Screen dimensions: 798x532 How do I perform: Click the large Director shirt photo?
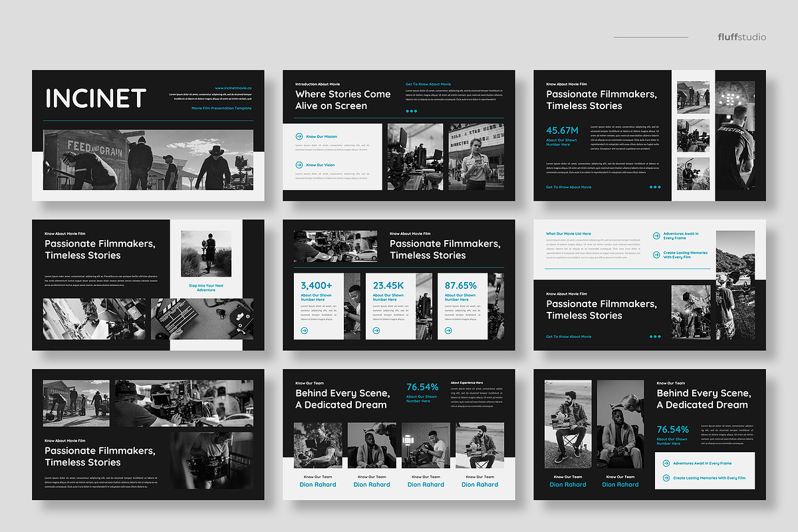(735, 136)
